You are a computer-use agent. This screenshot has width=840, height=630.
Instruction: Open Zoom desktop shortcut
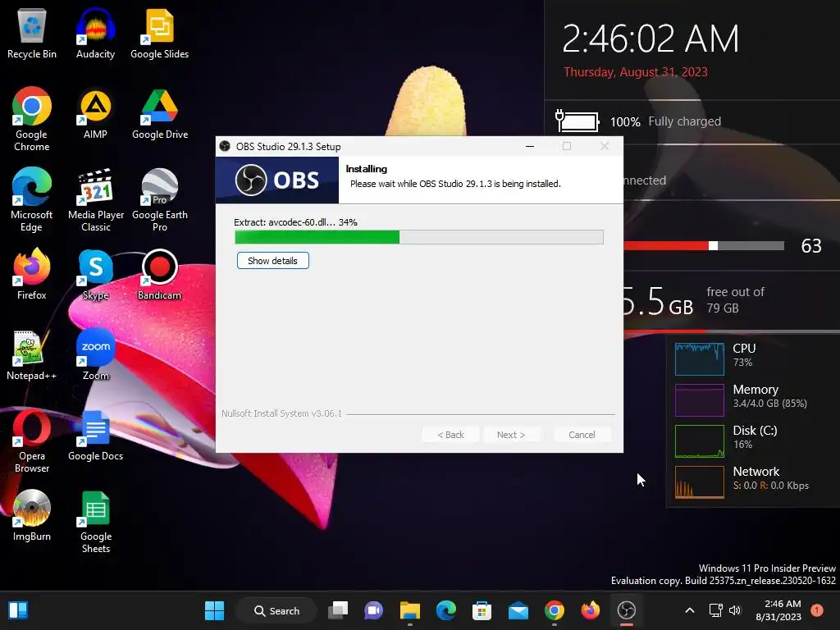pyautogui.click(x=95, y=354)
